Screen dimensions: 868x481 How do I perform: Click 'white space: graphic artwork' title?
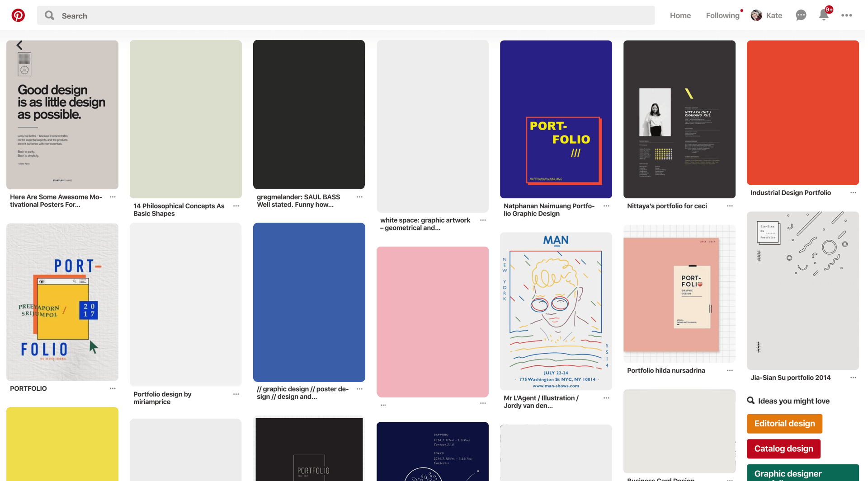click(x=425, y=224)
